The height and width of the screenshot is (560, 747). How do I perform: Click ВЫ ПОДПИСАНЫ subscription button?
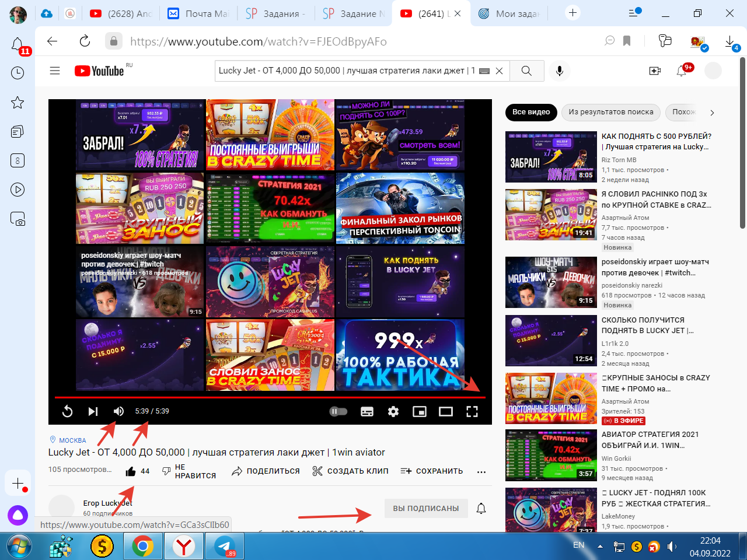click(x=426, y=508)
